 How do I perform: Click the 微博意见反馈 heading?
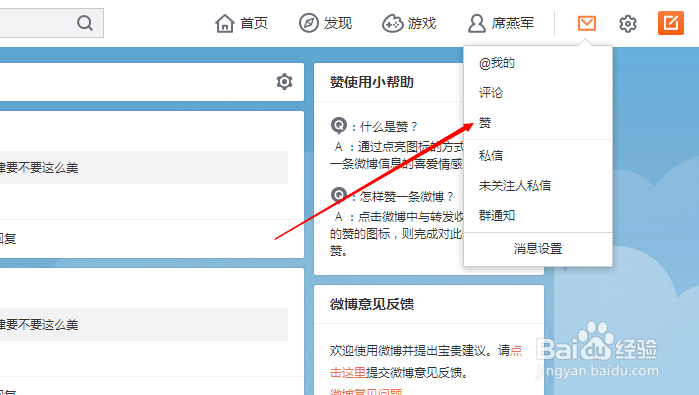(x=371, y=304)
